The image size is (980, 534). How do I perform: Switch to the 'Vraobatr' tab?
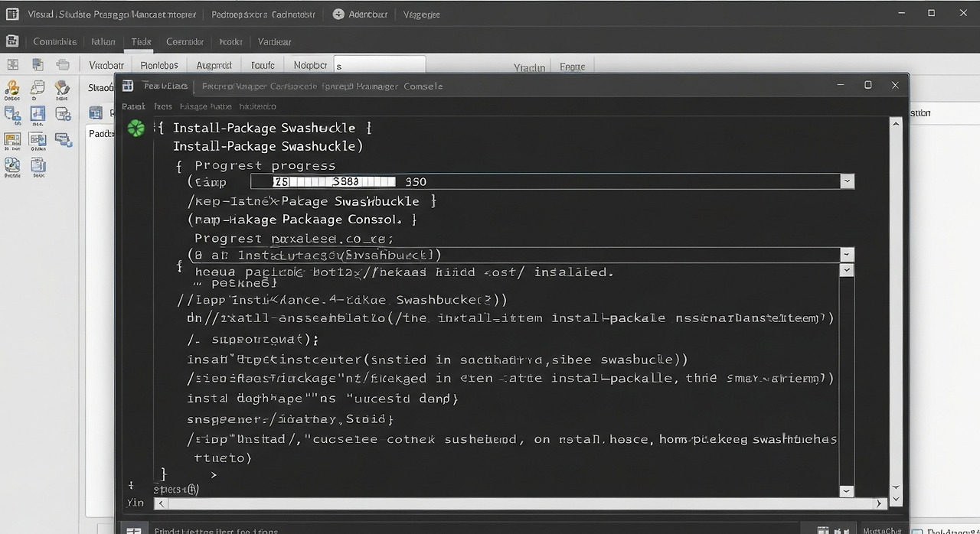point(106,66)
